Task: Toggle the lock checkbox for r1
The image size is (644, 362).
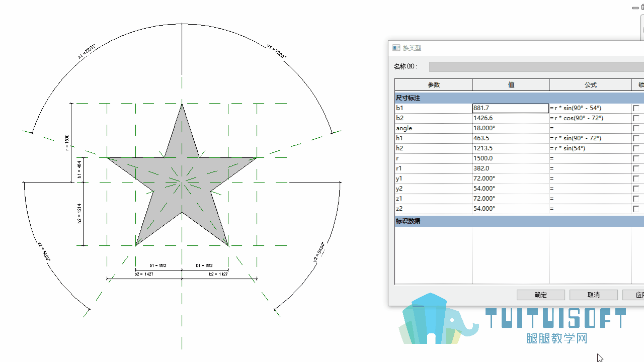Action: 636,168
